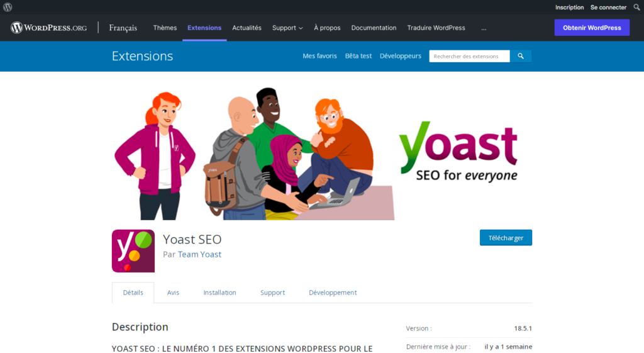This screenshot has width=644, height=353.
Task: Click the 'Dernière mise à jour :' label
Action: [438, 347]
